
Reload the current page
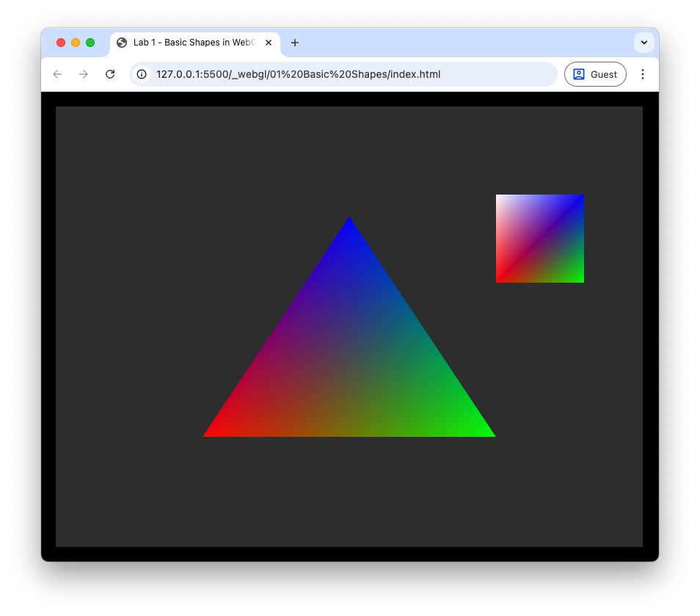coord(110,74)
